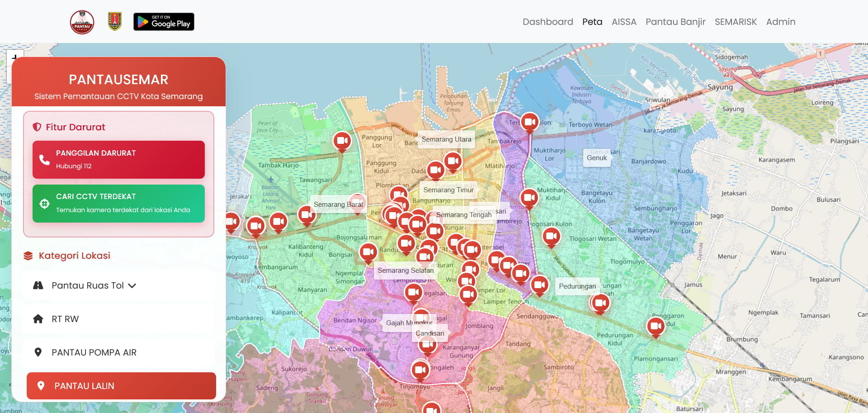The image size is (868, 413).
Task: Click the CARI CCTV TERDEKAT button
Action: (x=118, y=203)
